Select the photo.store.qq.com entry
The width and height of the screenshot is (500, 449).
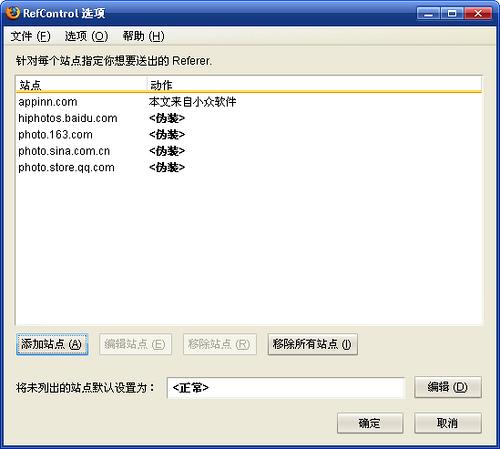248,167
